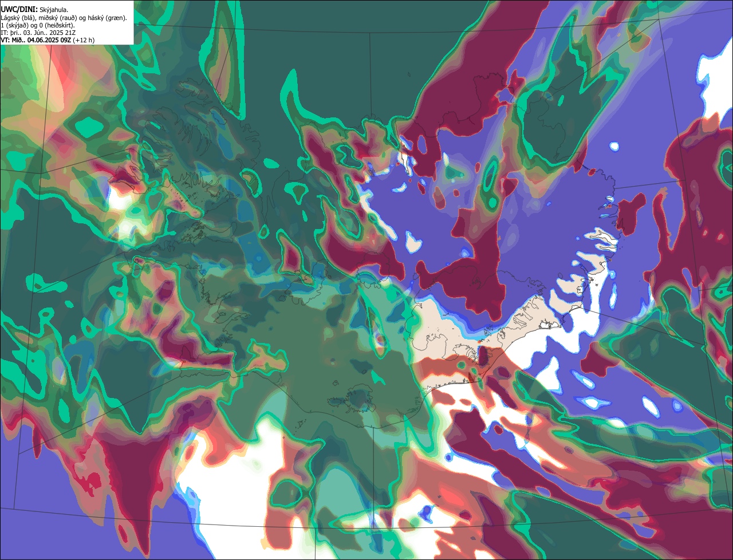Click the "(+12 h)" forecast offset text
The height and width of the screenshot is (560, 733).
point(84,40)
